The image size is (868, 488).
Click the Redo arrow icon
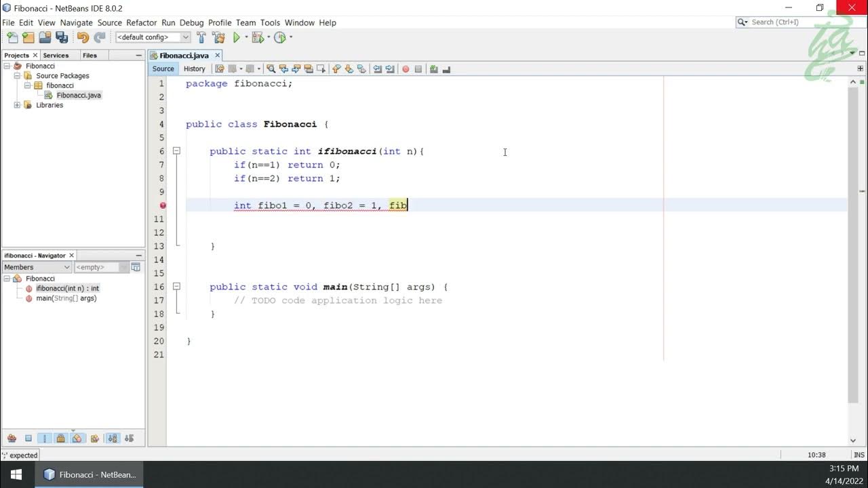point(100,37)
